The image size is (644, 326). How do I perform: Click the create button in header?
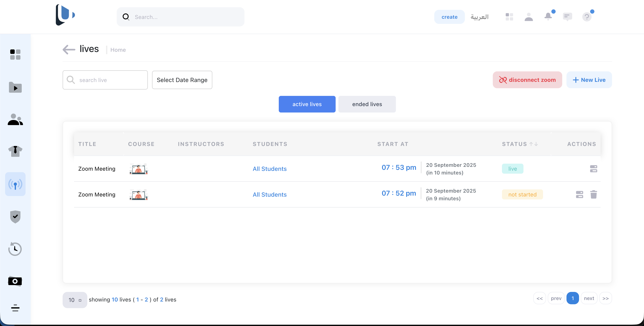coord(449,17)
